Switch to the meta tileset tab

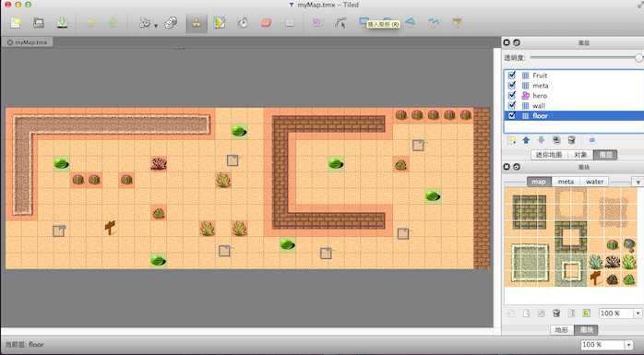[566, 182]
